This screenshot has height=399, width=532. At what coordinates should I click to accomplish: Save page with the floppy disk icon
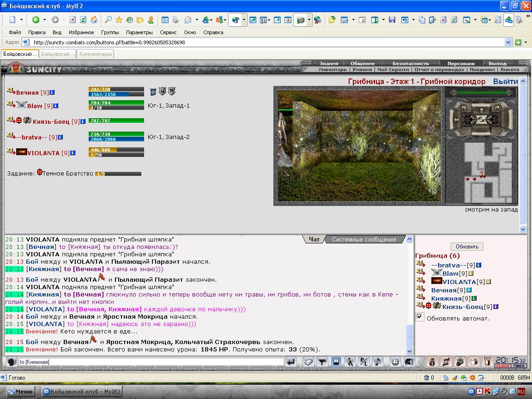(392, 20)
